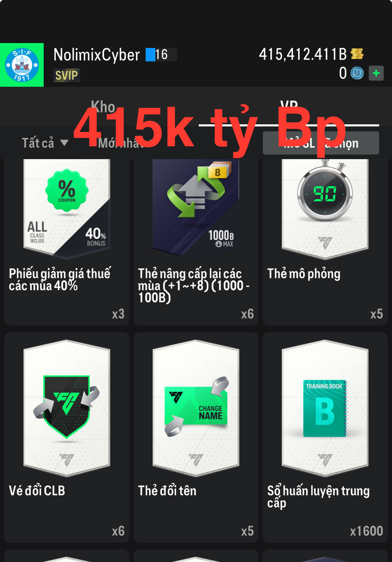Expand the Tất cả filter dropdown
Image resolution: width=392 pixels, height=562 pixels.
click(45, 143)
